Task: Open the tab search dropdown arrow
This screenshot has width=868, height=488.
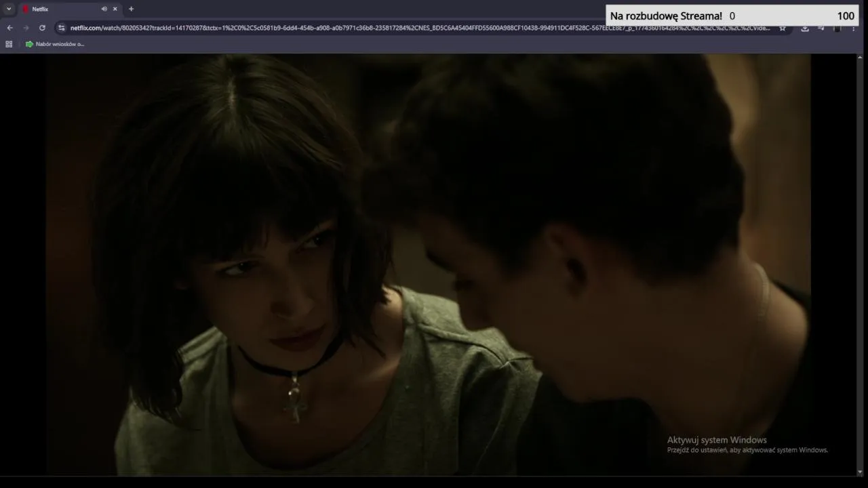Action: click(x=9, y=9)
